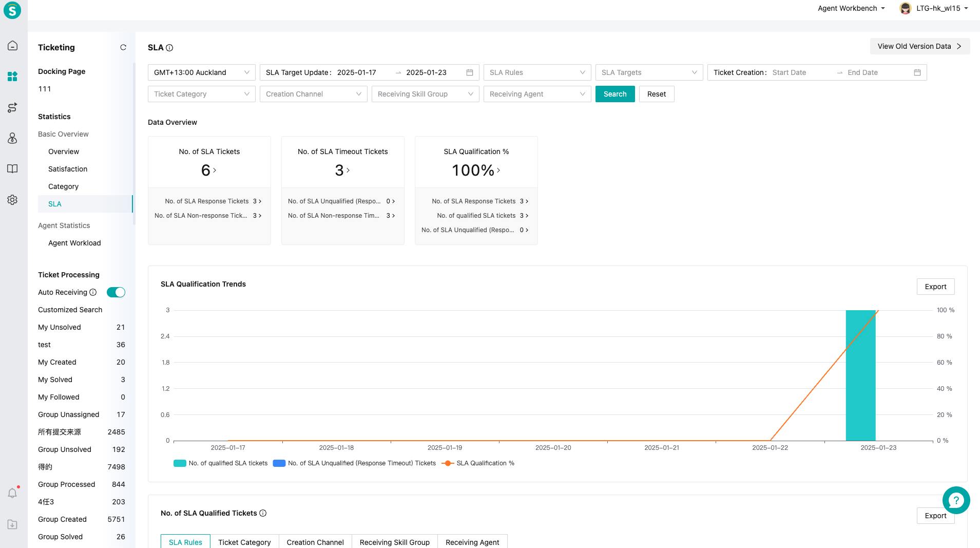980x548 pixels.
Task: Open the SLA Rules dropdown filter
Action: pos(537,72)
